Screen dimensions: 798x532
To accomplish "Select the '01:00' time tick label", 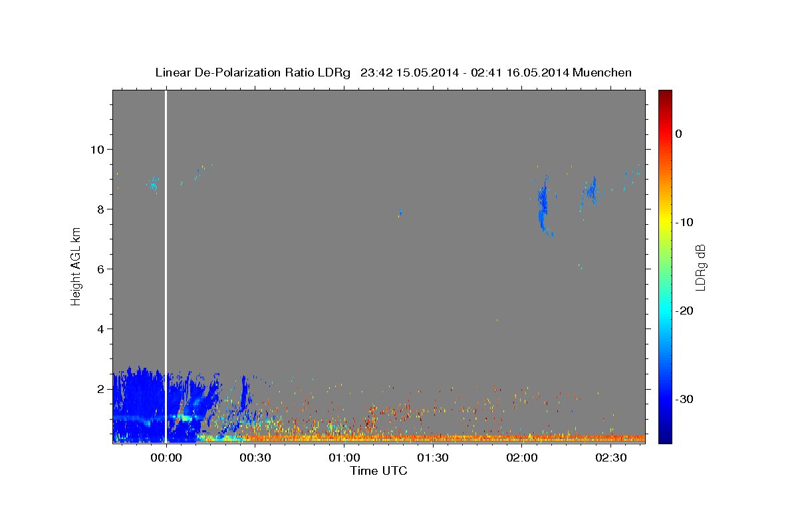I will pos(344,458).
